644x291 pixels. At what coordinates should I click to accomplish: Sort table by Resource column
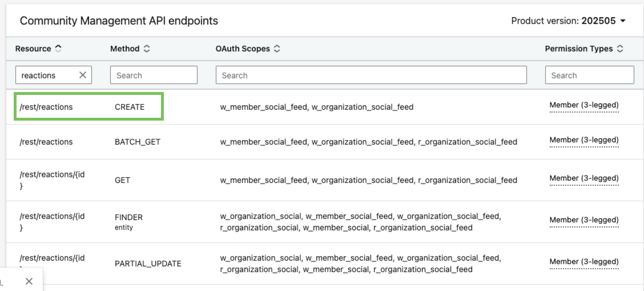click(x=58, y=49)
